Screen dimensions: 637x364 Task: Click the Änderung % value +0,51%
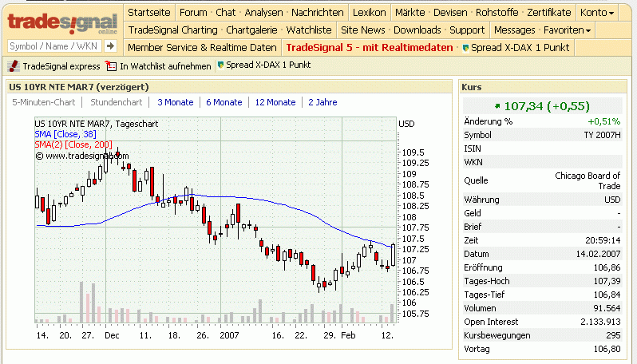coord(604,121)
